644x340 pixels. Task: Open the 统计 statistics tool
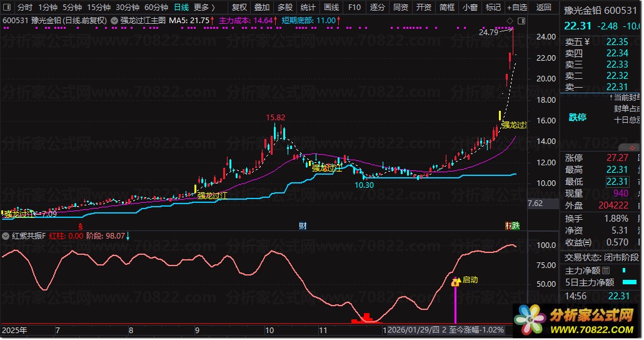(x=308, y=7)
